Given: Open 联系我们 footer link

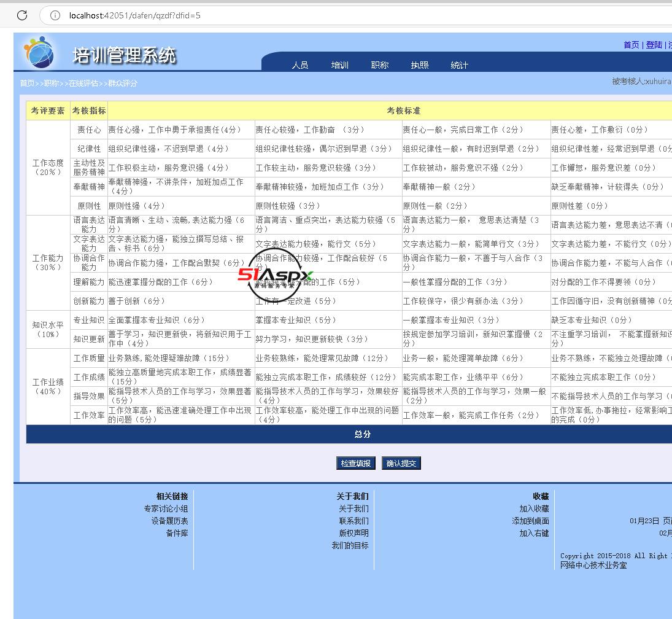Looking at the screenshot, I should (353, 521).
